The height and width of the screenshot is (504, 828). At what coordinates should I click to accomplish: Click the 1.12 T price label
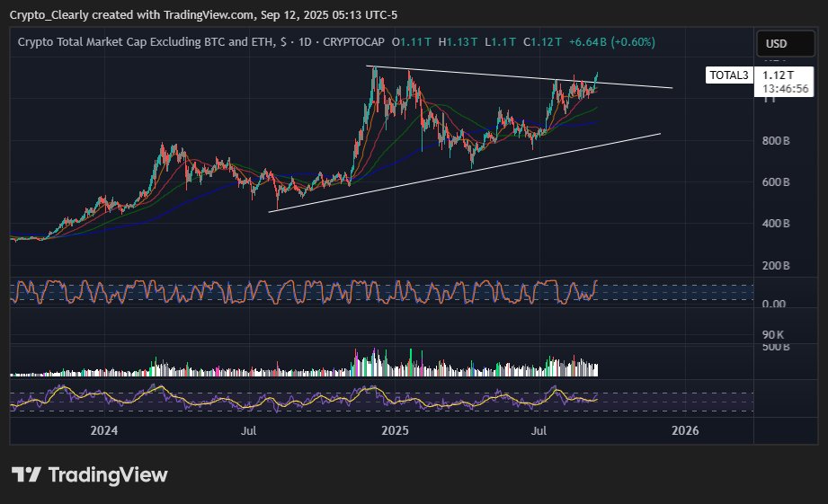pyautogui.click(x=778, y=75)
